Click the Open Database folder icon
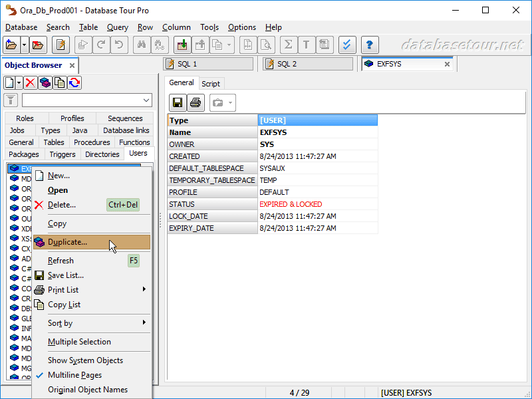532x399 pixels. (11, 45)
